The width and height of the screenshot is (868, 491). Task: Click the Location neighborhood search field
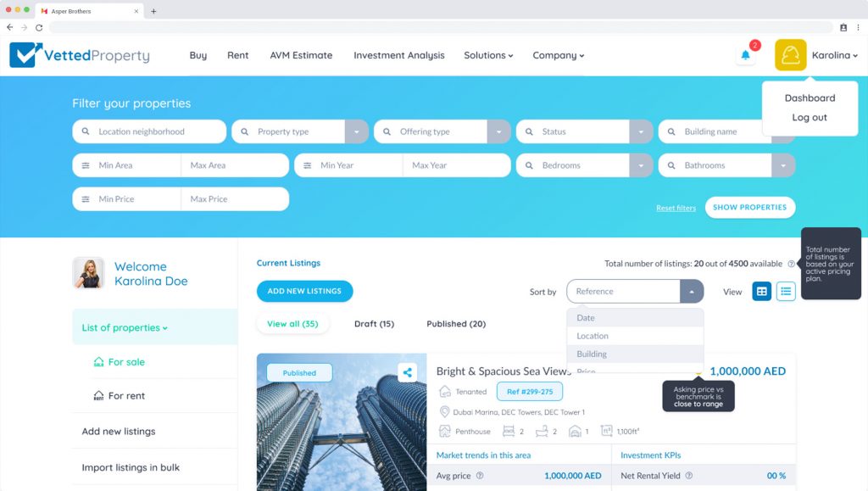click(149, 131)
